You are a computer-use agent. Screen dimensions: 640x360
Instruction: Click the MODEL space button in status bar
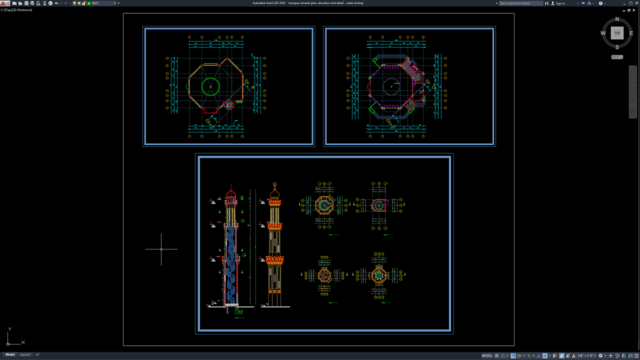click(487, 356)
